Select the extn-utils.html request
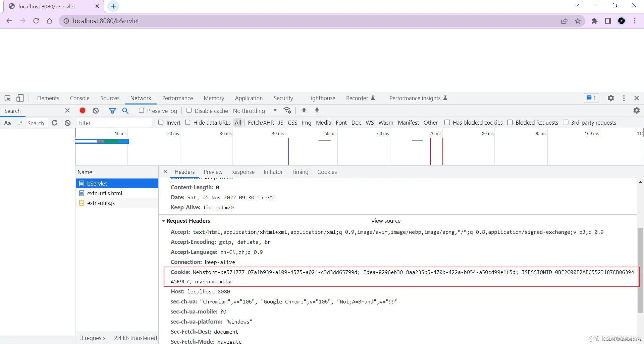Viewport: 644px width, 344px height. 117,193
